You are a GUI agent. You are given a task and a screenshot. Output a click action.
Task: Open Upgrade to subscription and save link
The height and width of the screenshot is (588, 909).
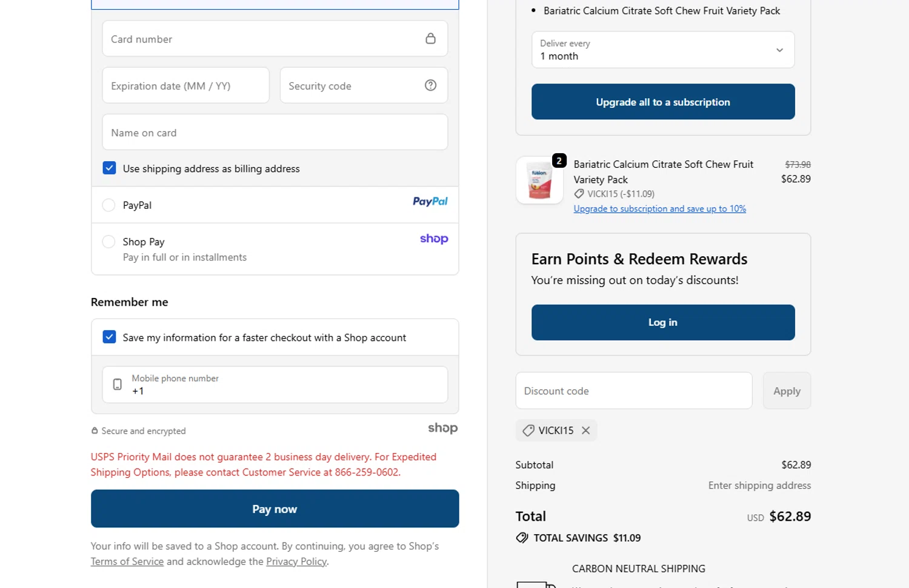coord(660,209)
